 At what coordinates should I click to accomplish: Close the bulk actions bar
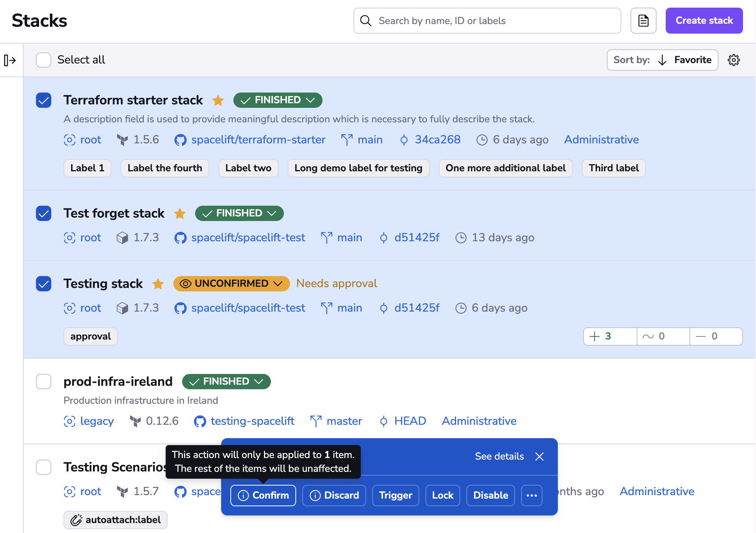(539, 456)
